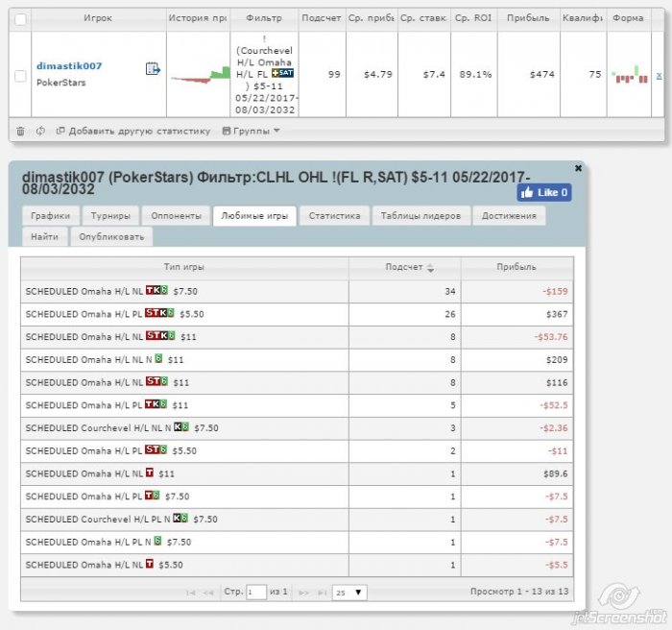Screen dimensions: 672x630
Task: Check the select-all checkbox in table header
Action: point(20,18)
